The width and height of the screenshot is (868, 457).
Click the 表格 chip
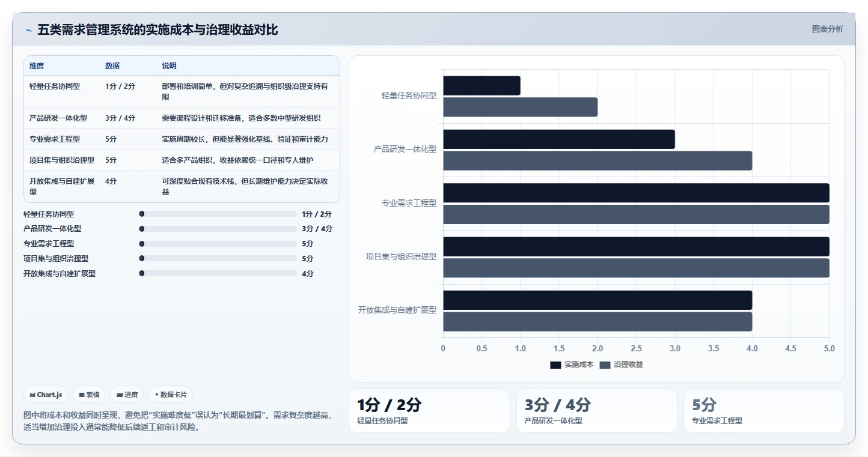coord(89,395)
